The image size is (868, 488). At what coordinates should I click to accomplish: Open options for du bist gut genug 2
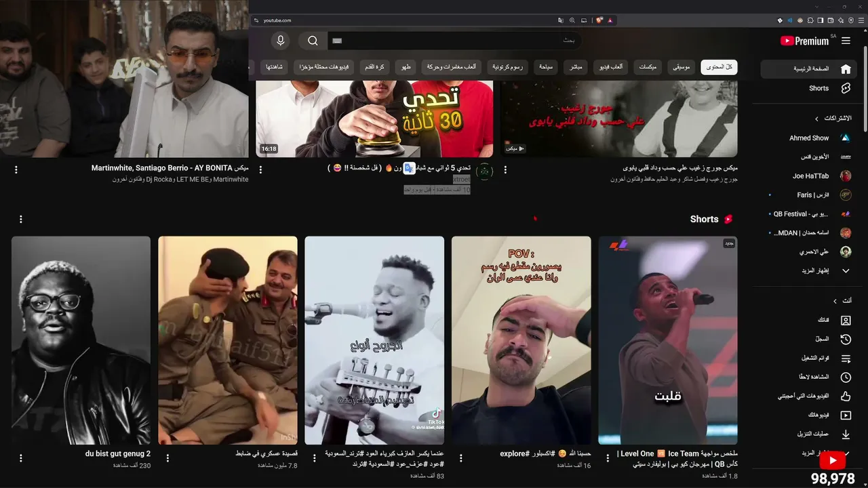pos(21,458)
